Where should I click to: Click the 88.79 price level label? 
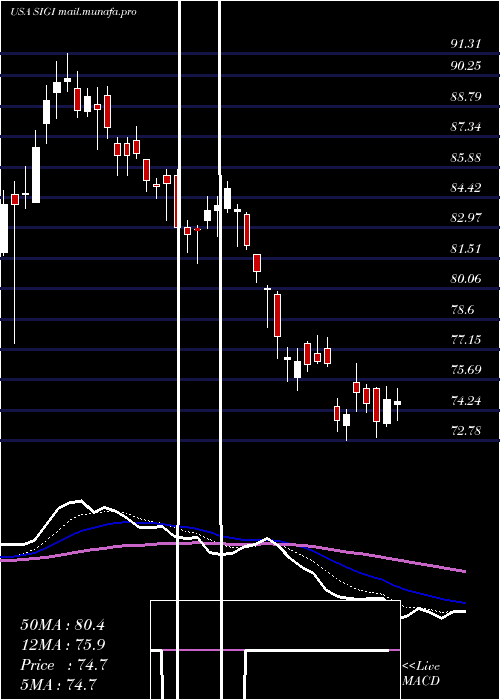point(466,96)
